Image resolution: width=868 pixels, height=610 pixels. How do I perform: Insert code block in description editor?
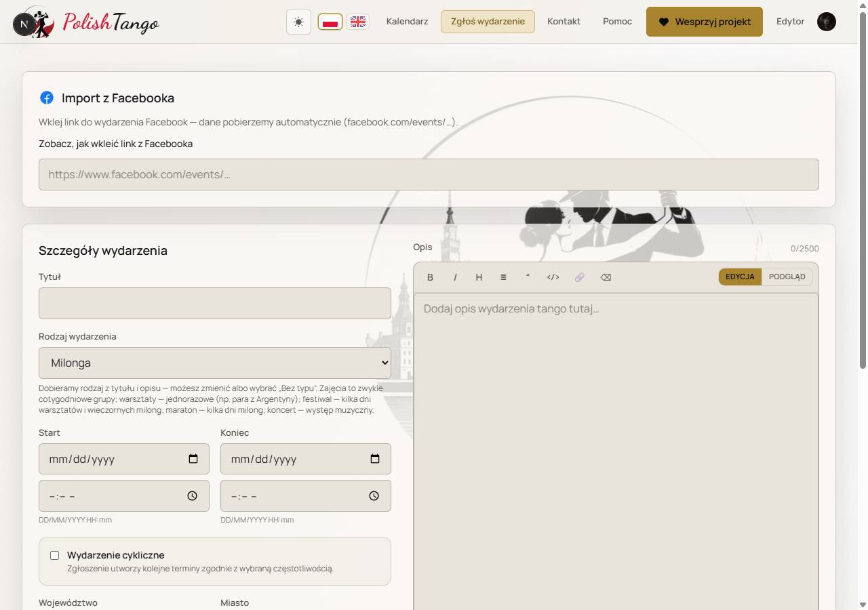coord(553,277)
